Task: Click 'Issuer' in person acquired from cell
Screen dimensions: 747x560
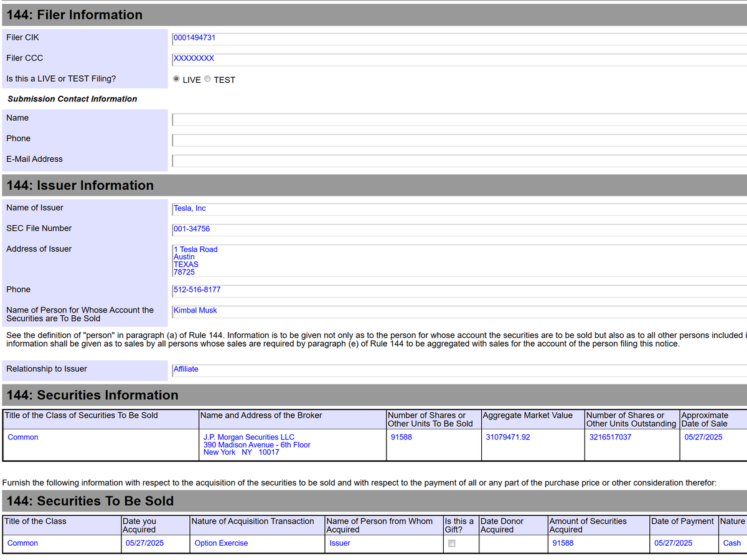Action: pyautogui.click(x=340, y=543)
